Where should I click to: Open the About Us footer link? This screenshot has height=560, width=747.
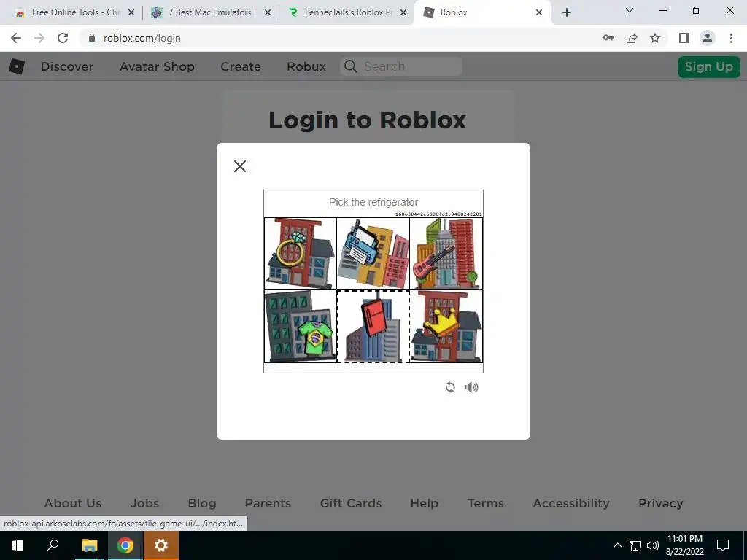(x=73, y=503)
